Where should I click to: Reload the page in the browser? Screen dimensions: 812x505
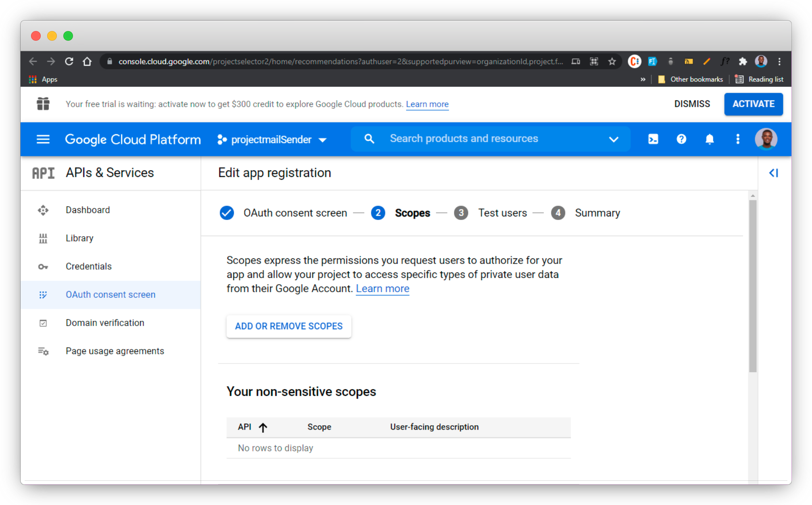(69, 61)
